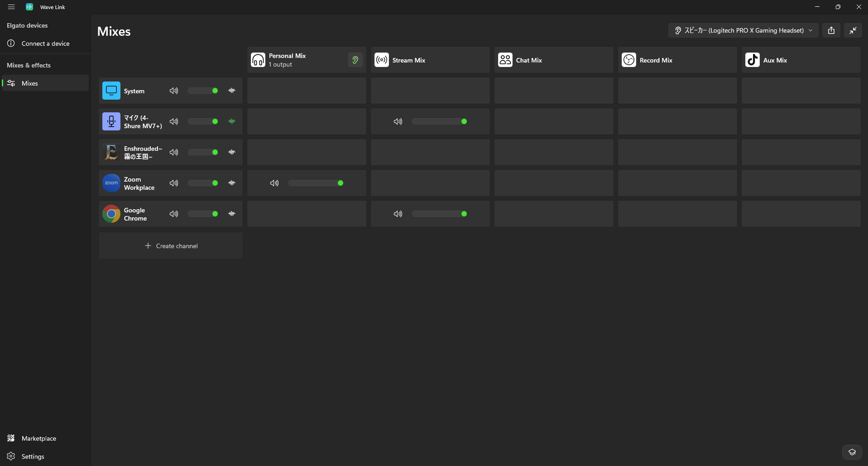The image size is (868, 466).
Task: Open effects for the System channel
Action: pyautogui.click(x=232, y=91)
